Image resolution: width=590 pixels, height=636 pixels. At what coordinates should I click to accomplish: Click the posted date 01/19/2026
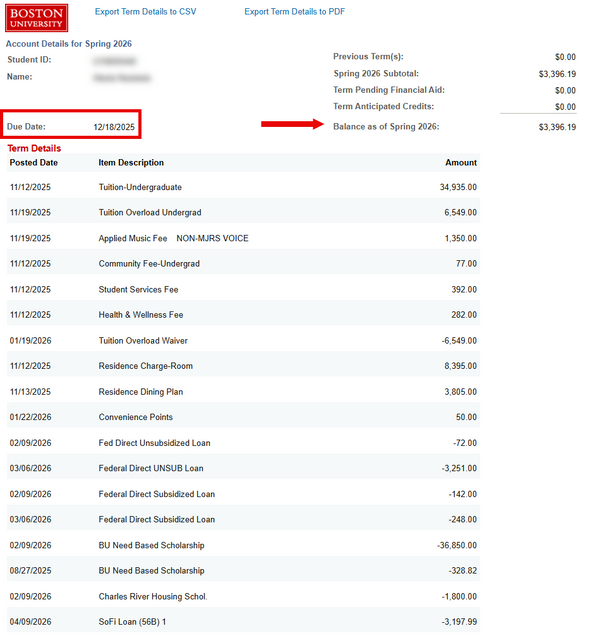(x=30, y=341)
